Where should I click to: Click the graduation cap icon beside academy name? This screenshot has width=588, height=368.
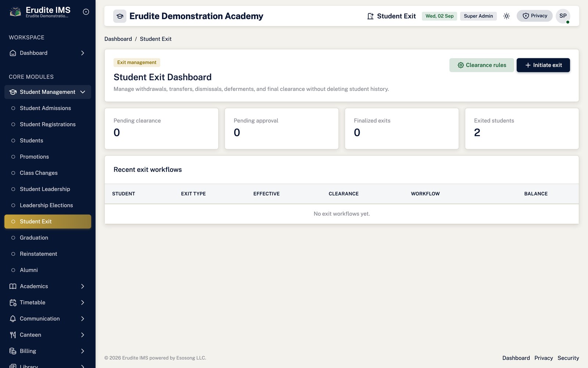[120, 16]
